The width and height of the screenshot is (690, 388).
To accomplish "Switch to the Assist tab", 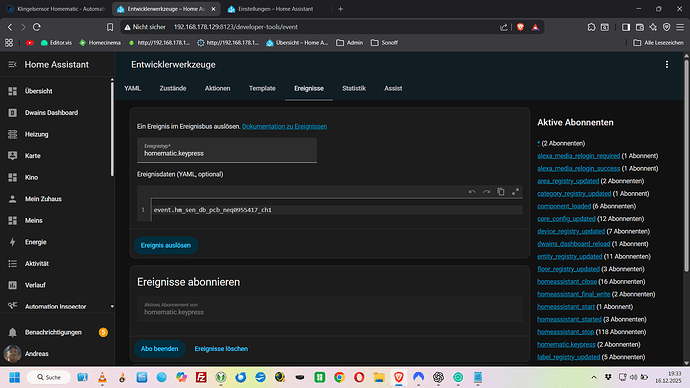I will (x=393, y=88).
